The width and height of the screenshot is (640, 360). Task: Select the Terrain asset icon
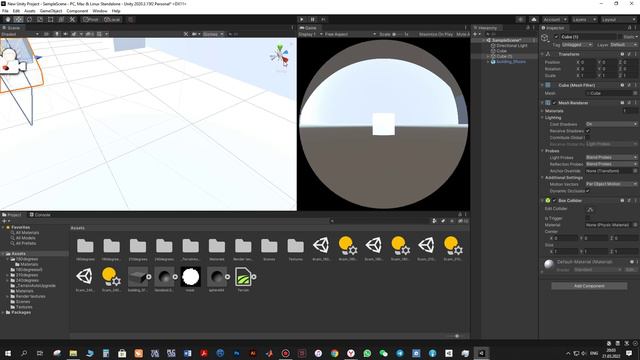point(243,277)
